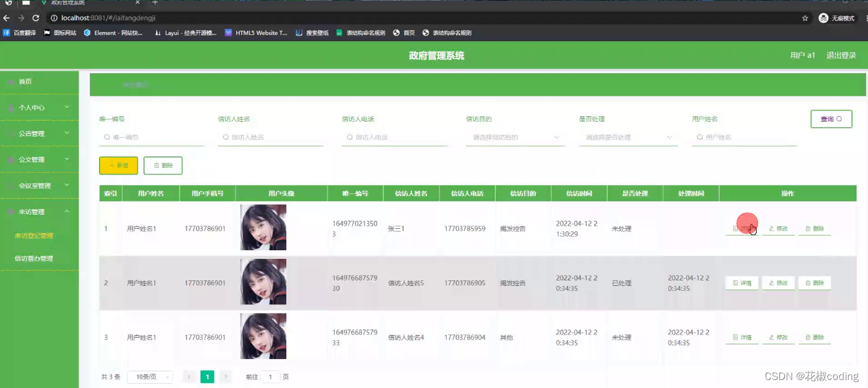Click the bookmarks star in address bar
Image resolution: width=868 pixels, height=388 pixels.
805,18
